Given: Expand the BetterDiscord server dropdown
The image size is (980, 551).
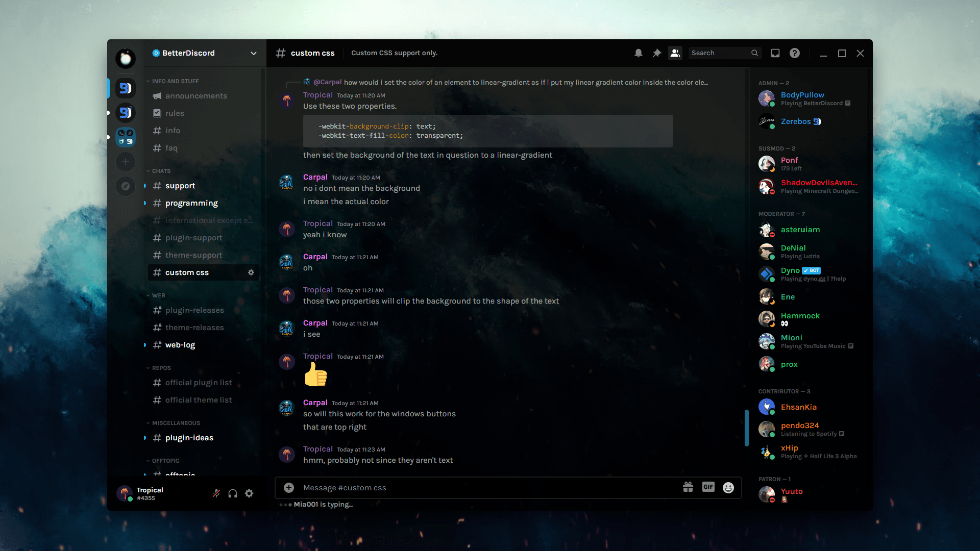Looking at the screenshot, I should tap(254, 53).
